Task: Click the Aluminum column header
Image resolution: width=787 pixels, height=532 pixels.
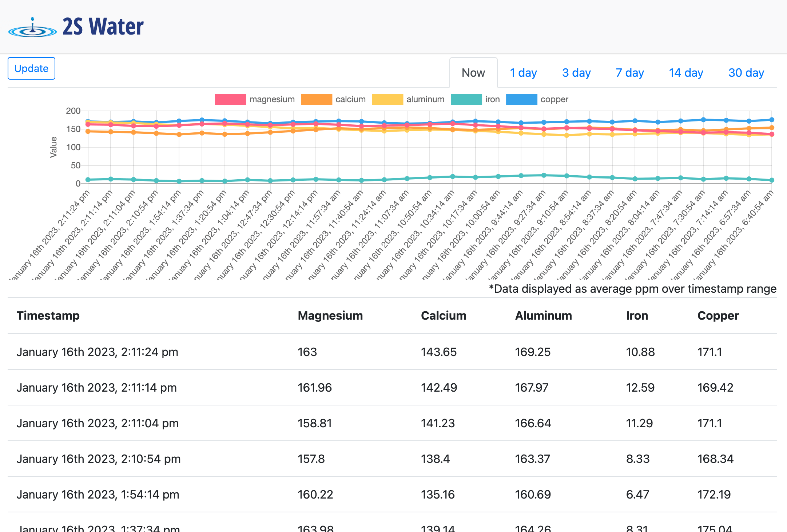Action: [x=543, y=315]
